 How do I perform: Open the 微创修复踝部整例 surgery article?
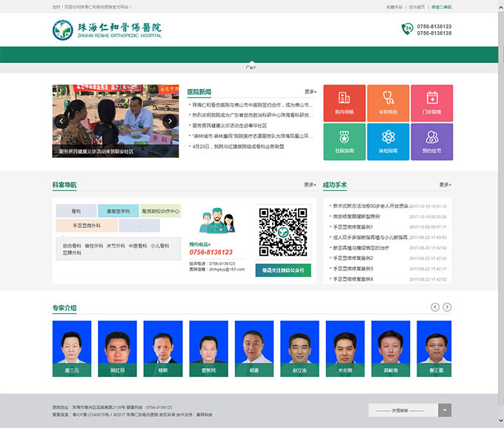[x=357, y=216]
